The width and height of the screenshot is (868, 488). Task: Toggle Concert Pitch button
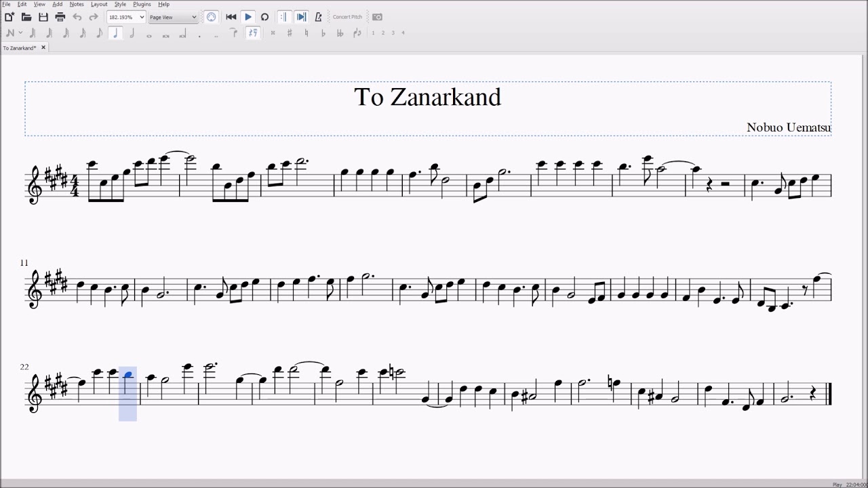click(347, 17)
